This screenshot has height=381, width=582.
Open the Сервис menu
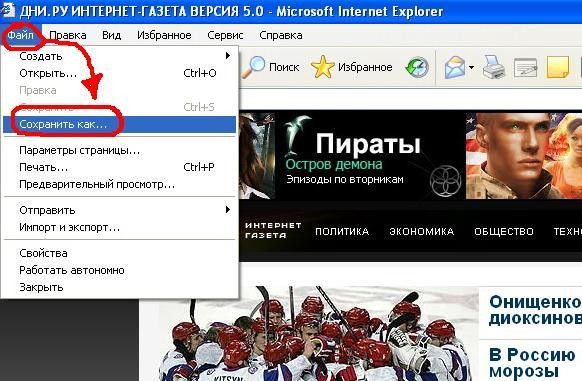pos(225,35)
